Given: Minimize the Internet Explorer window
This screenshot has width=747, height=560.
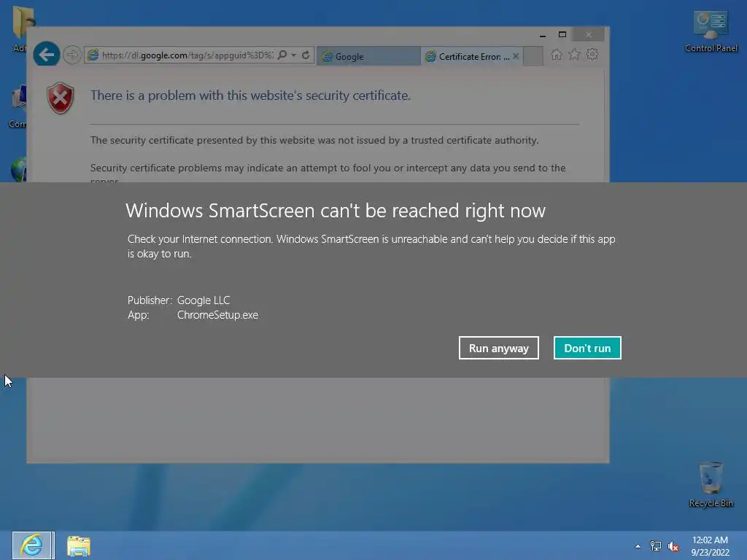Looking at the screenshot, I should pos(542,35).
